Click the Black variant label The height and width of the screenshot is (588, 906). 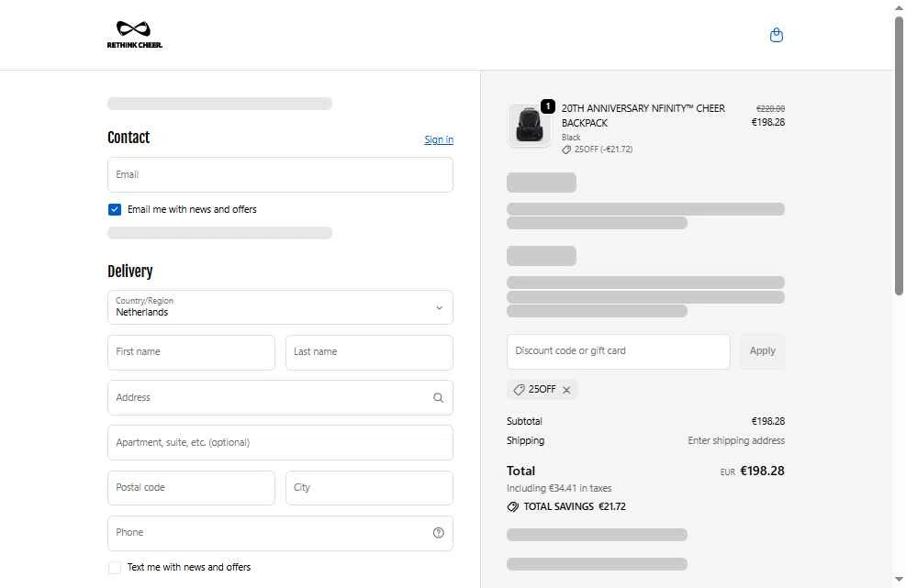tap(571, 138)
